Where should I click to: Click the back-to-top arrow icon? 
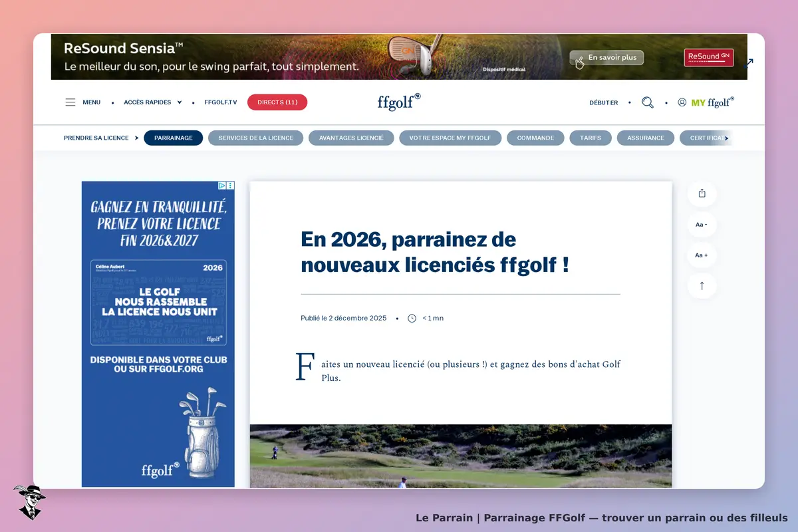[x=702, y=286]
